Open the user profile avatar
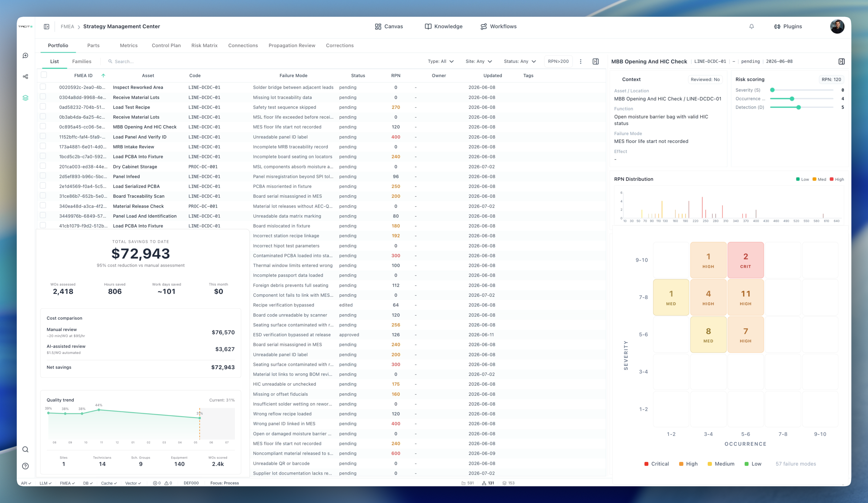The width and height of the screenshot is (868, 503). pyautogui.click(x=837, y=27)
